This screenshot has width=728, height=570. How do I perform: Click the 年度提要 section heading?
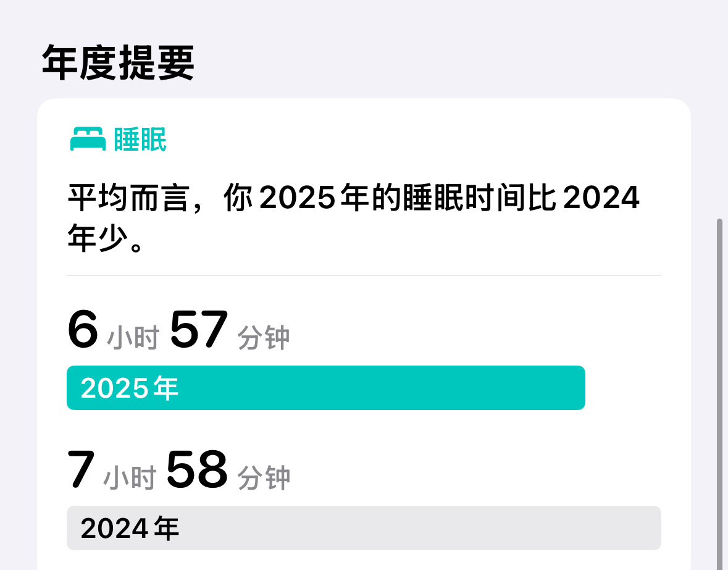coord(118,62)
